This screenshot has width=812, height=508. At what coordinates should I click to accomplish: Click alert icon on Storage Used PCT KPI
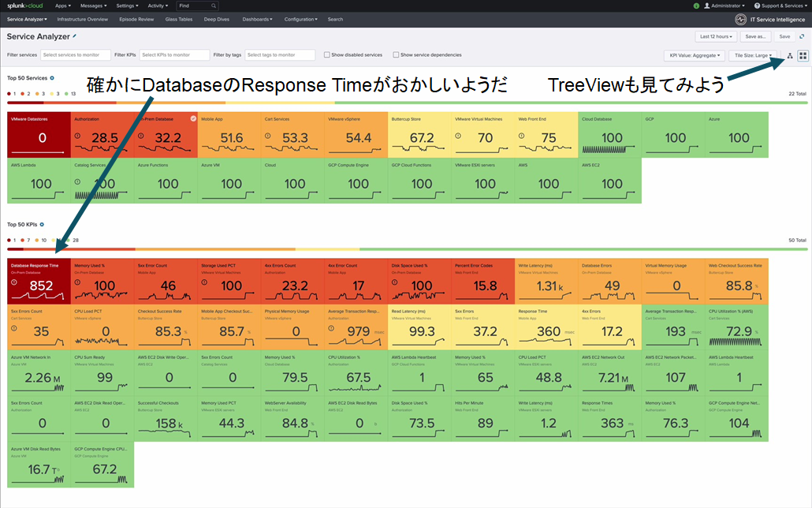pos(204,282)
